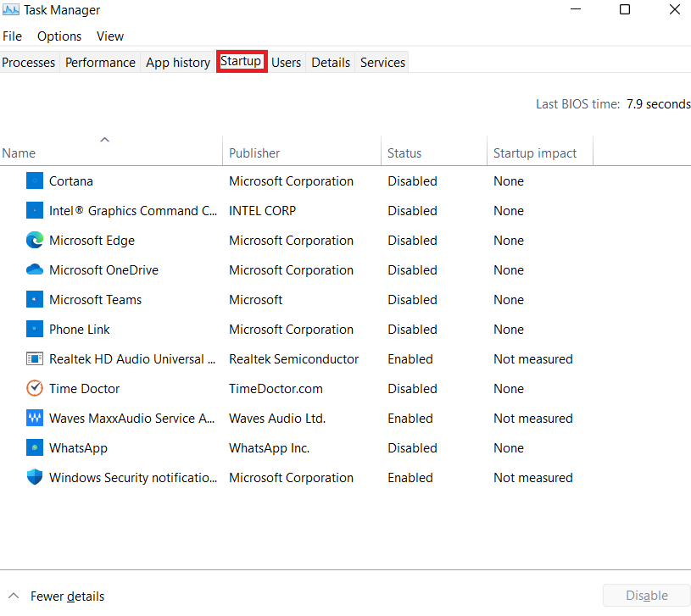Click the Microsoft OneDrive cloud icon

(x=35, y=269)
